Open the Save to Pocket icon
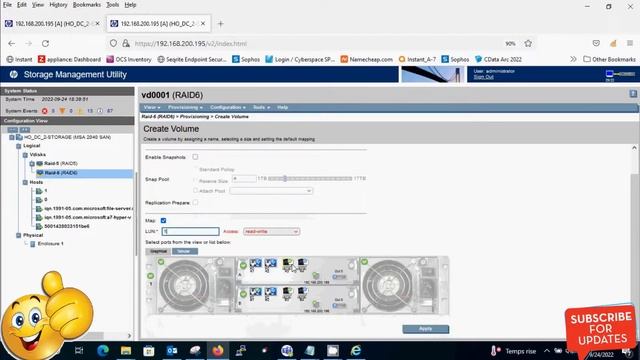Screen dimensions: 640x360 pyautogui.click(x=596, y=43)
